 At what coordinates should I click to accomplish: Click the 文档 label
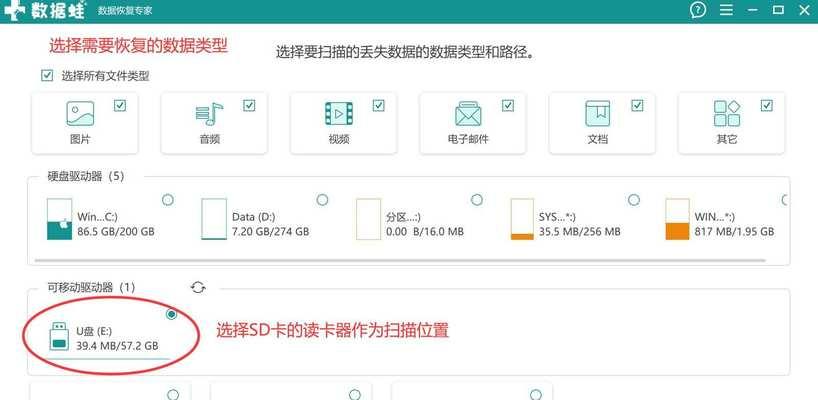(x=597, y=140)
